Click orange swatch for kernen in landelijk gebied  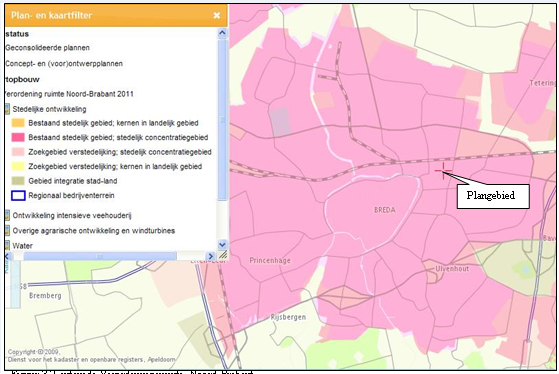click(18, 123)
